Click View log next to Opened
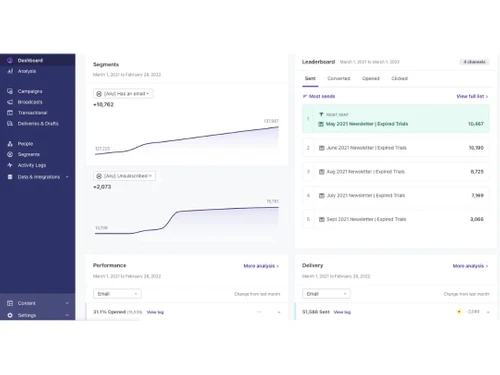 [155, 312]
